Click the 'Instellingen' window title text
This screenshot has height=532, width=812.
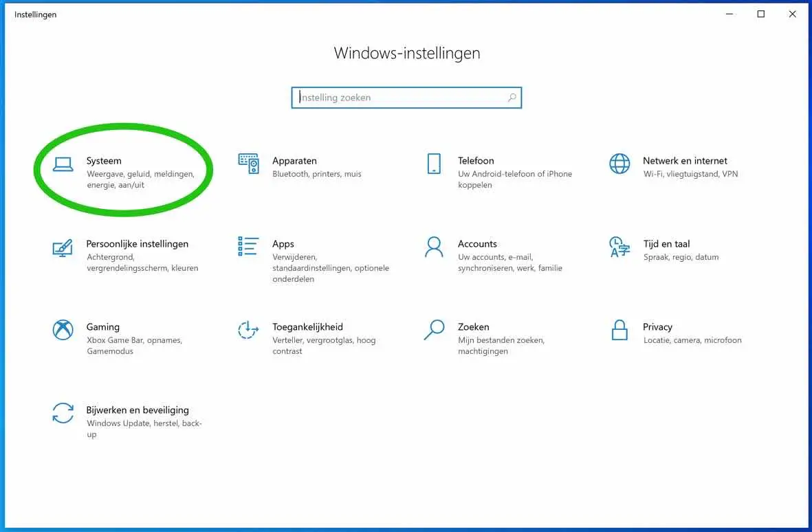coord(35,14)
